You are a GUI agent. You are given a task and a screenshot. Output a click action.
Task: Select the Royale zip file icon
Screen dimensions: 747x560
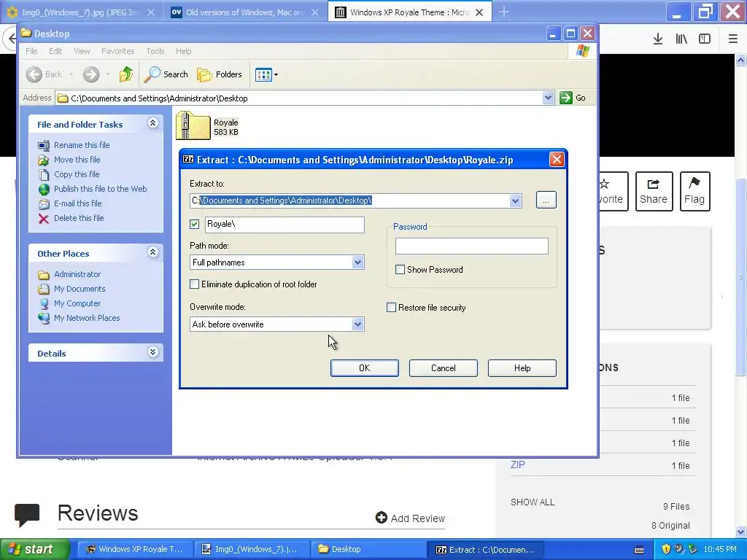tap(193, 125)
